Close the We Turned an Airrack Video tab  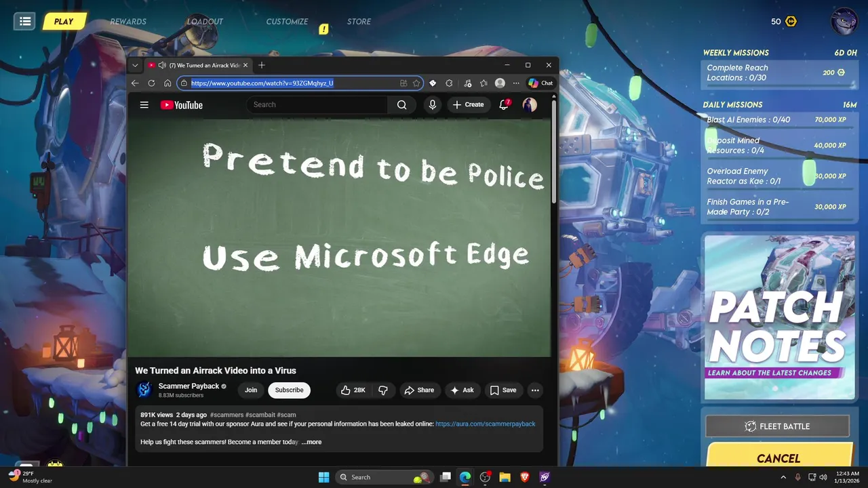coord(245,65)
